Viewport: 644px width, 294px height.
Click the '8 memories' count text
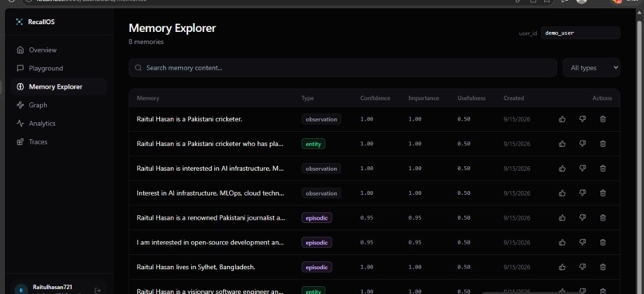point(146,42)
